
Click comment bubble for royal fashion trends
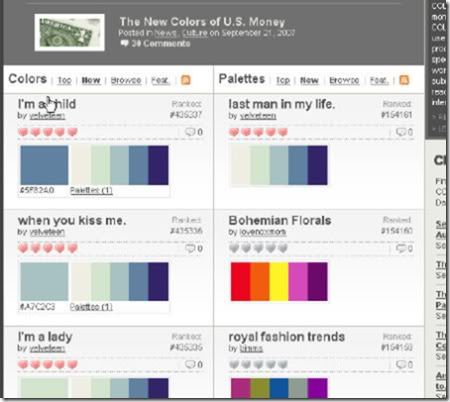pyautogui.click(x=401, y=365)
